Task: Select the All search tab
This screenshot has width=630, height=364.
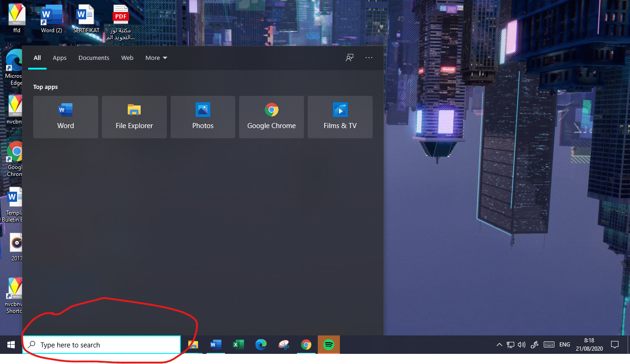Action: (37, 58)
